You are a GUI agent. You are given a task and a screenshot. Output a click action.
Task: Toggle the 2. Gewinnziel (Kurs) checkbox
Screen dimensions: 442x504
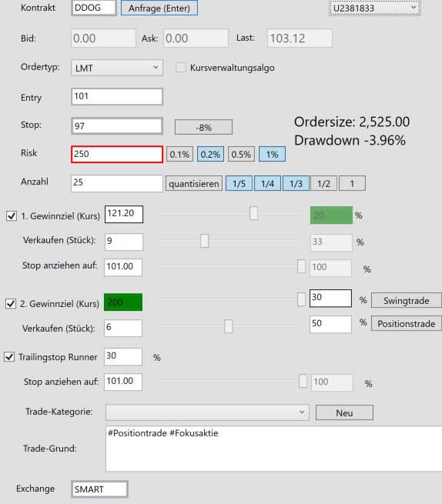pos(11,303)
